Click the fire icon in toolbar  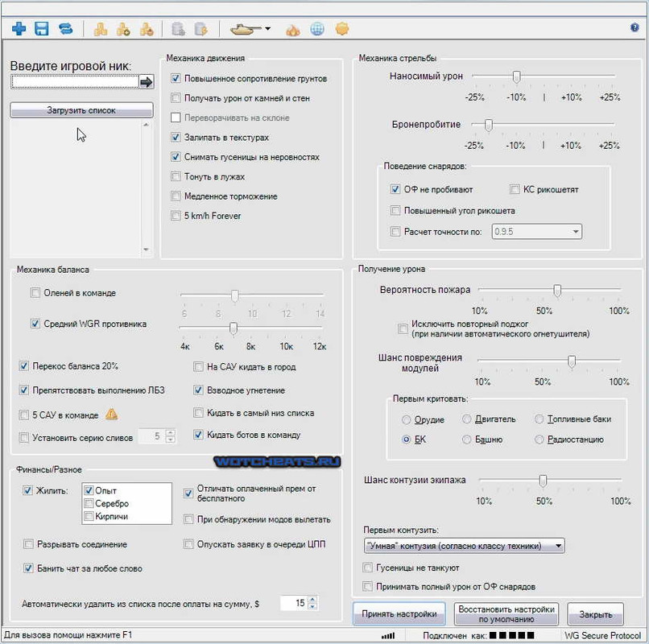[293, 30]
